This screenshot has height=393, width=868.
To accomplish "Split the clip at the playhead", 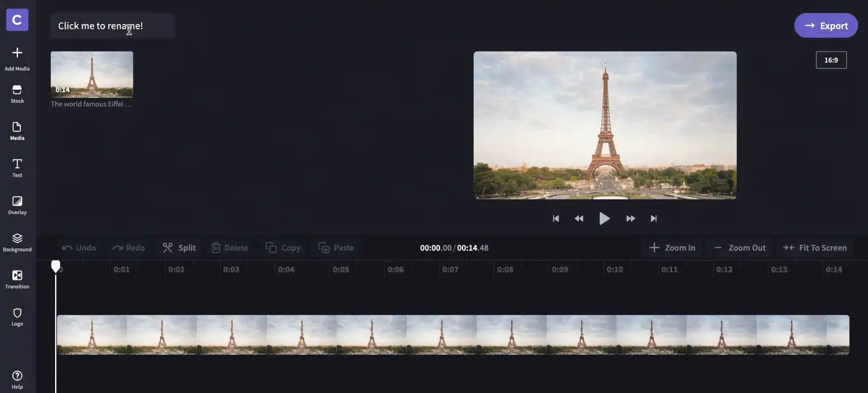I will click(179, 248).
